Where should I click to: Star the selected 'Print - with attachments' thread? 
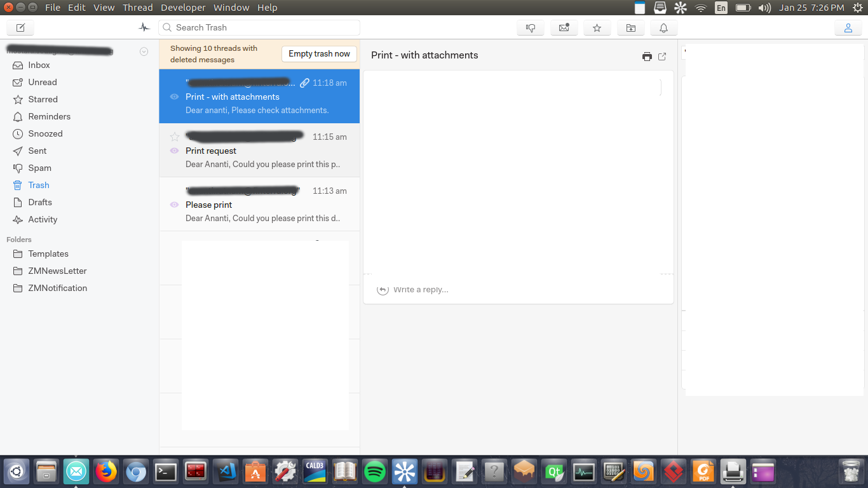click(174, 83)
